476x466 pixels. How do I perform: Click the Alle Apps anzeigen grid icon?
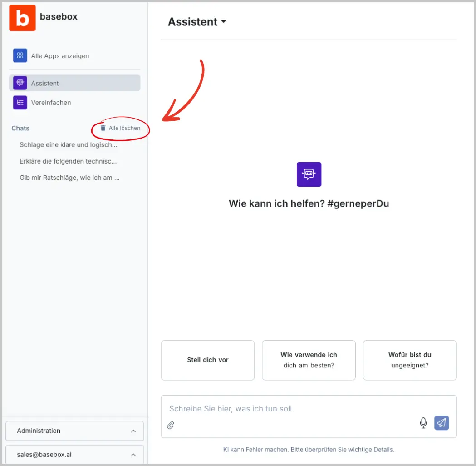point(20,56)
